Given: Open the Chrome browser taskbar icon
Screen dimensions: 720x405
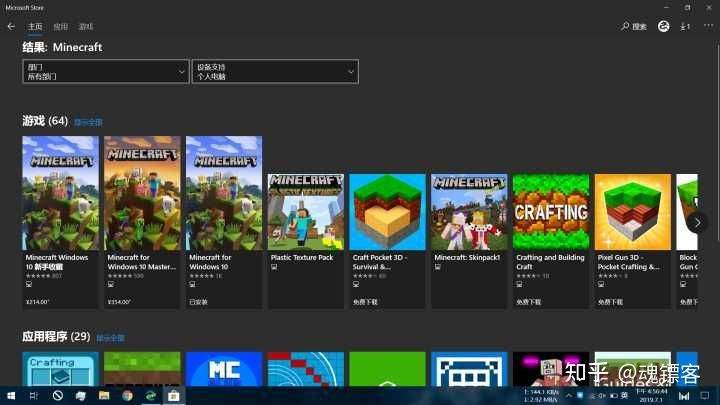Looking at the screenshot, I should [127, 396].
